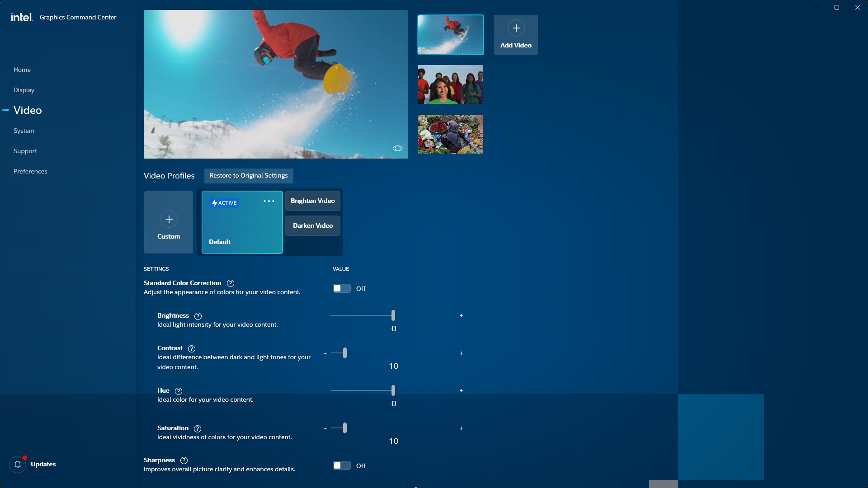
Task: Click the Hue help icon
Action: (178, 391)
